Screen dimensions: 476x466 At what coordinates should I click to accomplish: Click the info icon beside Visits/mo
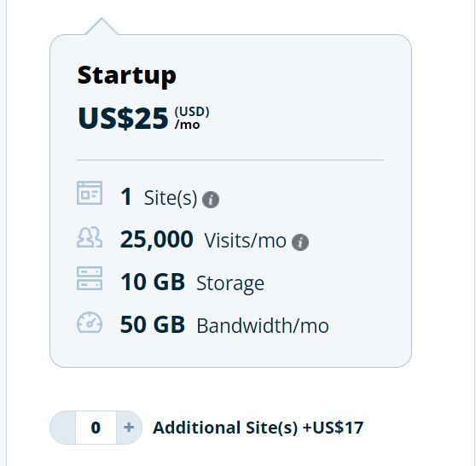click(300, 242)
